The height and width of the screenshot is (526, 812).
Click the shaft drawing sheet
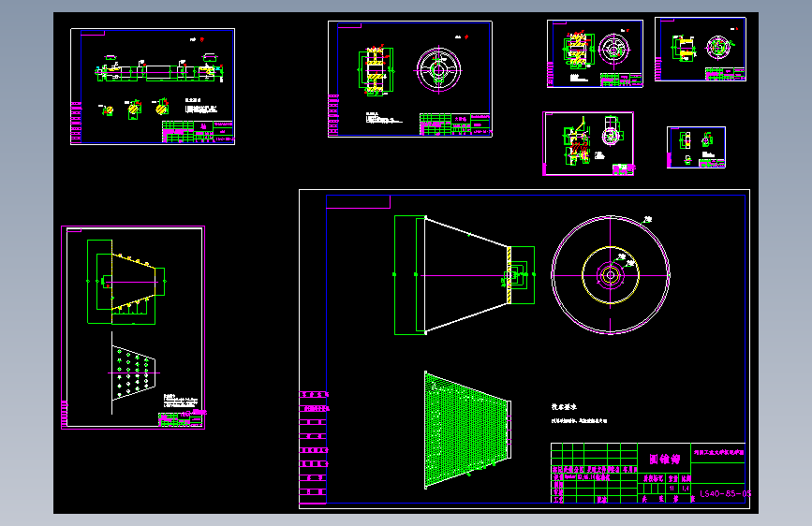click(x=153, y=86)
